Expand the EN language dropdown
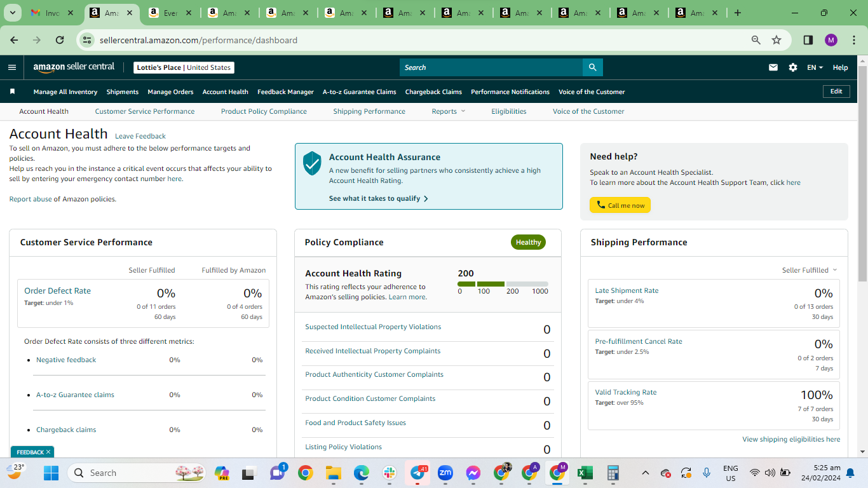This screenshot has height=488, width=868. coord(815,67)
